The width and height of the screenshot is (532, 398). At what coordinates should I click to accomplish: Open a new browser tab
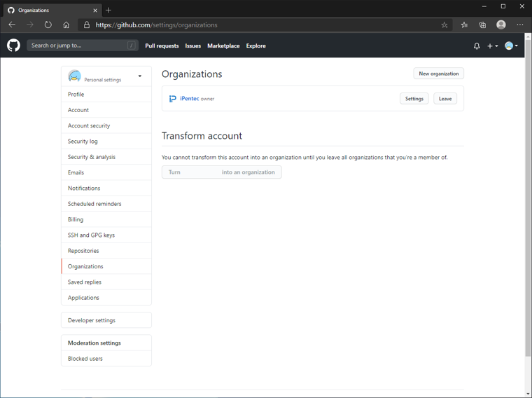[x=108, y=11]
